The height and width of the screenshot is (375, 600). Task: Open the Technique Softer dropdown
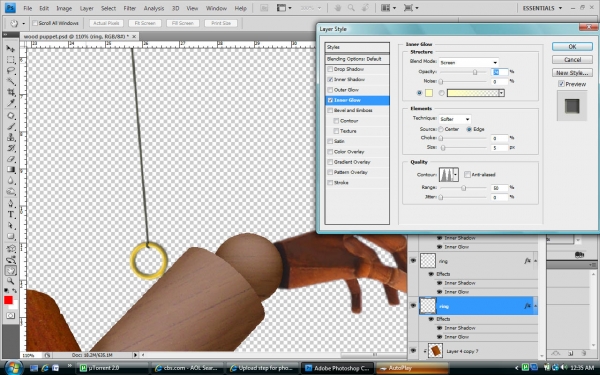(455, 119)
